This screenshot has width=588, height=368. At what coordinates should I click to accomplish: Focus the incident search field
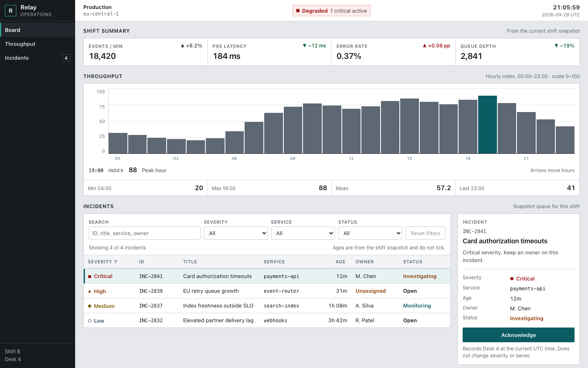(145, 233)
